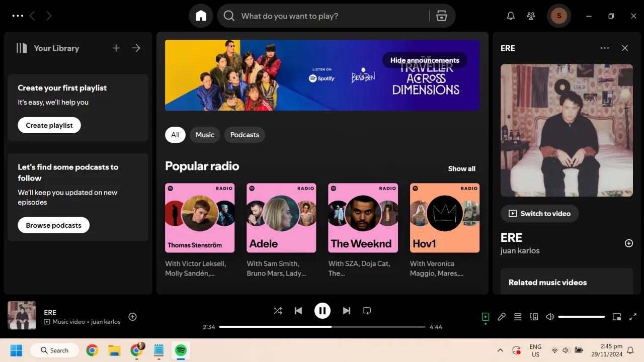This screenshot has height=362, width=644.
Task: Skip to the next track
Action: tap(347, 311)
